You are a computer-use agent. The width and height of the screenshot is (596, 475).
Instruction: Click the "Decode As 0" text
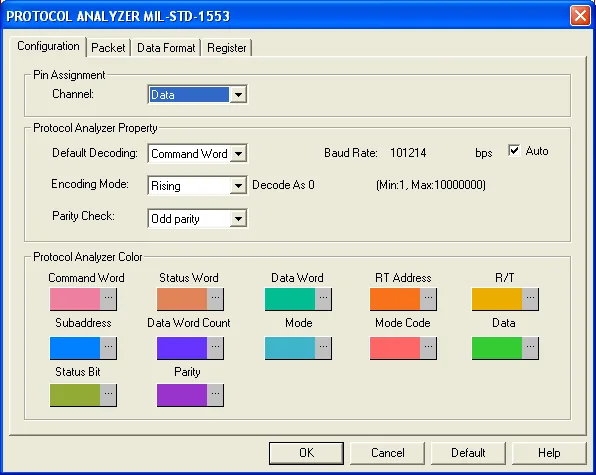(x=283, y=185)
